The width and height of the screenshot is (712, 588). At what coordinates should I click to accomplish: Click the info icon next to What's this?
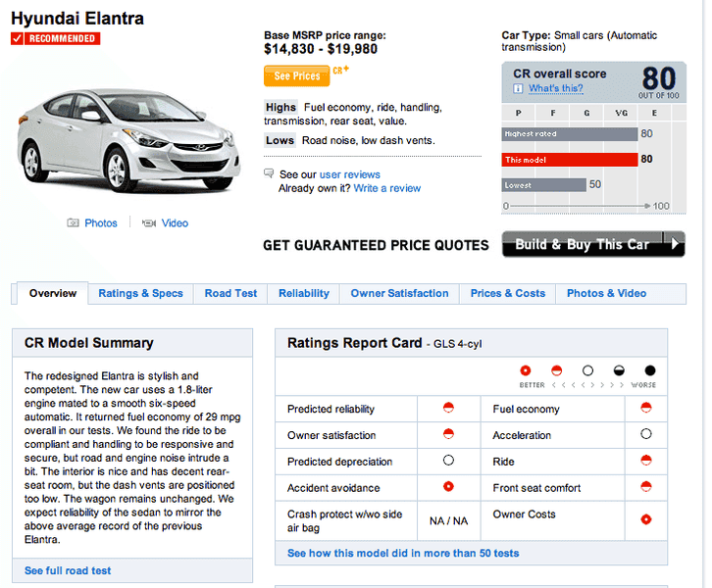pos(518,88)
